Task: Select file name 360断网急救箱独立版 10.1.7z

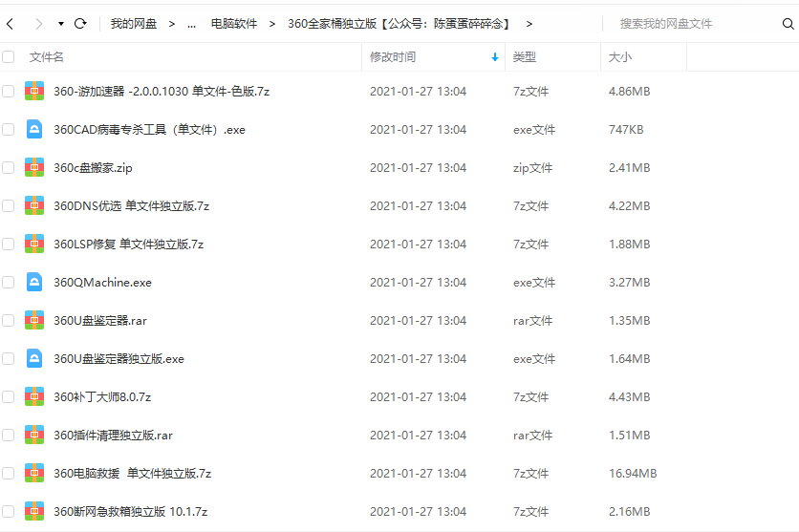Action: pyautogui.click(x=130, y=511)
